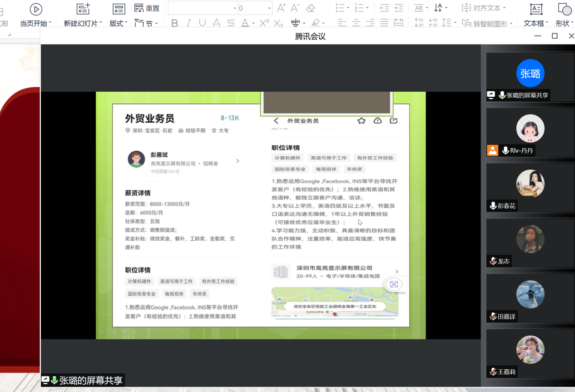Justify the paragraph text
This screenshot has height=392, width=575.
click(x=384, y=23)
